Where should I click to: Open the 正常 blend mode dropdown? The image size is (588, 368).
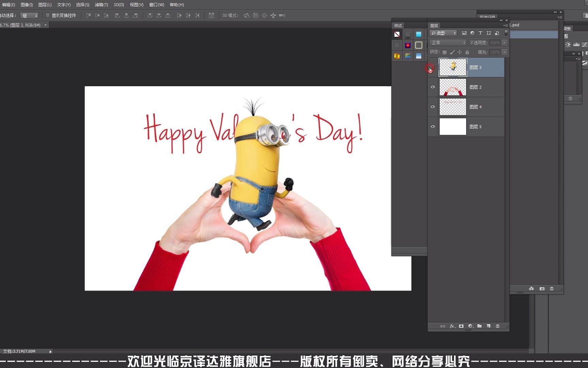coord(448,43)
